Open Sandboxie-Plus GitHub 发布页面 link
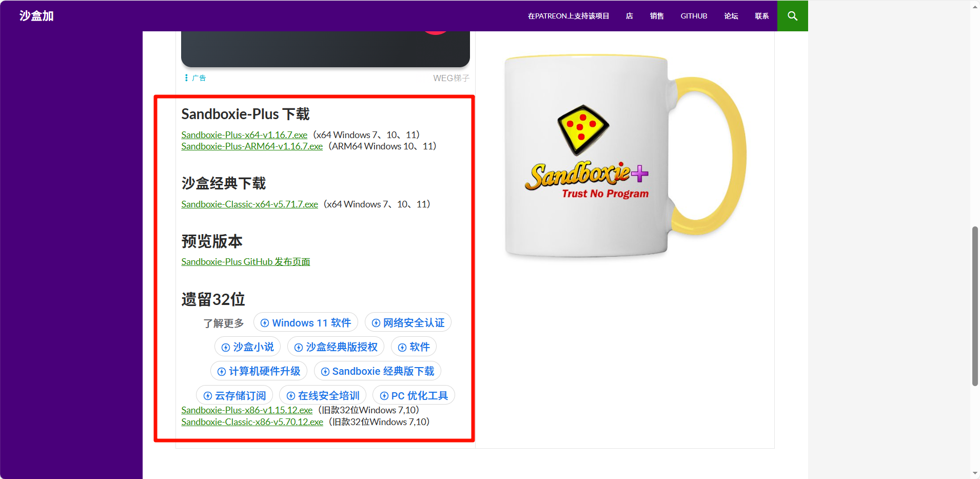 pyautogui.click(x=246, y=262)
